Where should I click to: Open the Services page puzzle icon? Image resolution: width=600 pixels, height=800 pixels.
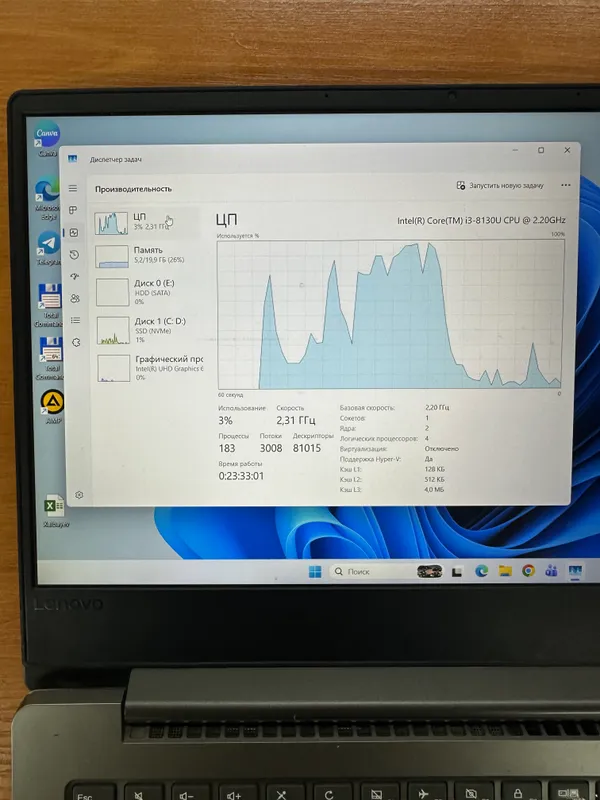coord(76,342)
